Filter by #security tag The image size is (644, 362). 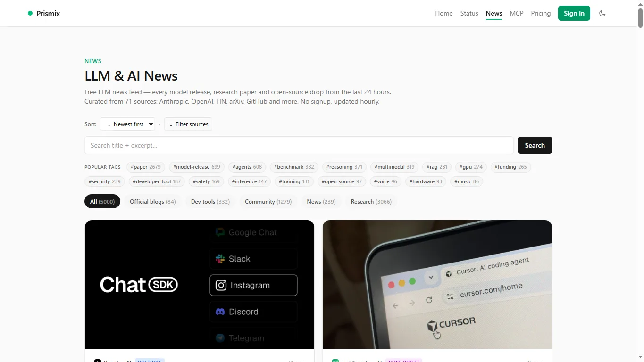[105, 181]
